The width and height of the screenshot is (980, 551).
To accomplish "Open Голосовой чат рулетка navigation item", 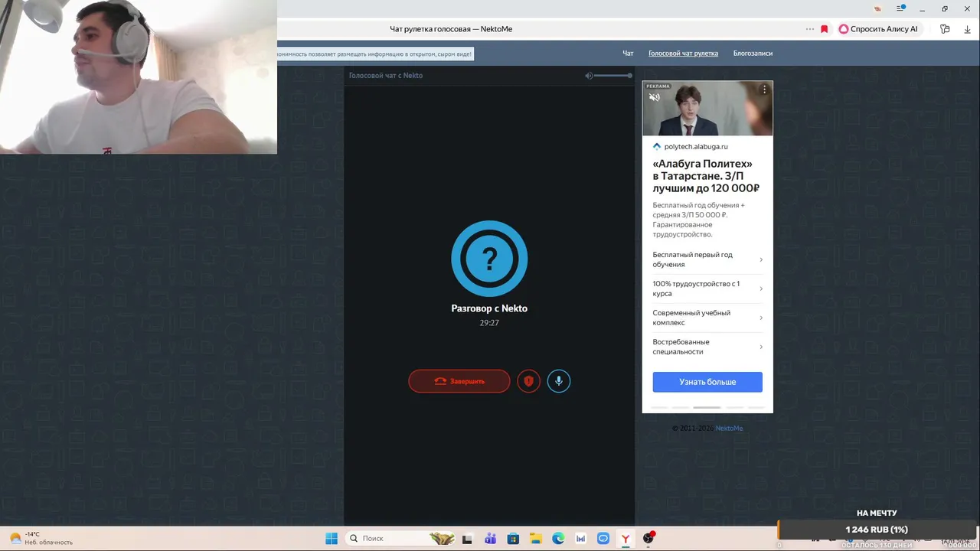I will pos(683,54).
